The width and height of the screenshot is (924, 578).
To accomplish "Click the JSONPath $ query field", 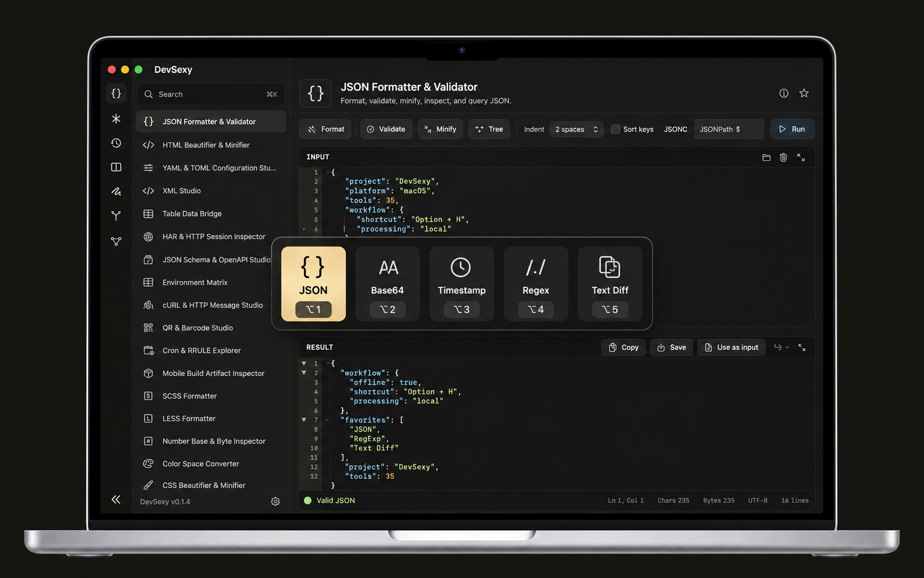I will tap(728, 129).
